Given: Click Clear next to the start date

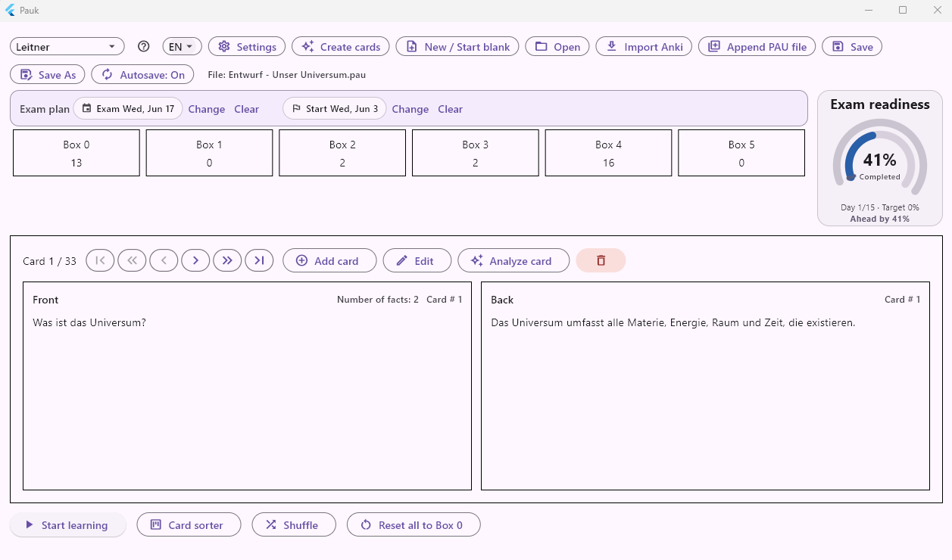Looking at the screenshot, I should tap(450, 109).
